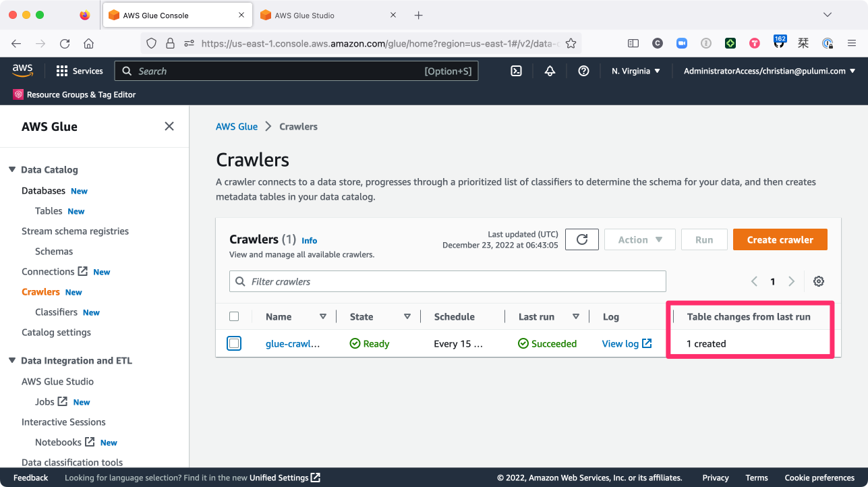The height and width of the screenshot is (487, 868).
Task: Click Cookie preferences in footer
Action: click(819, 478)
